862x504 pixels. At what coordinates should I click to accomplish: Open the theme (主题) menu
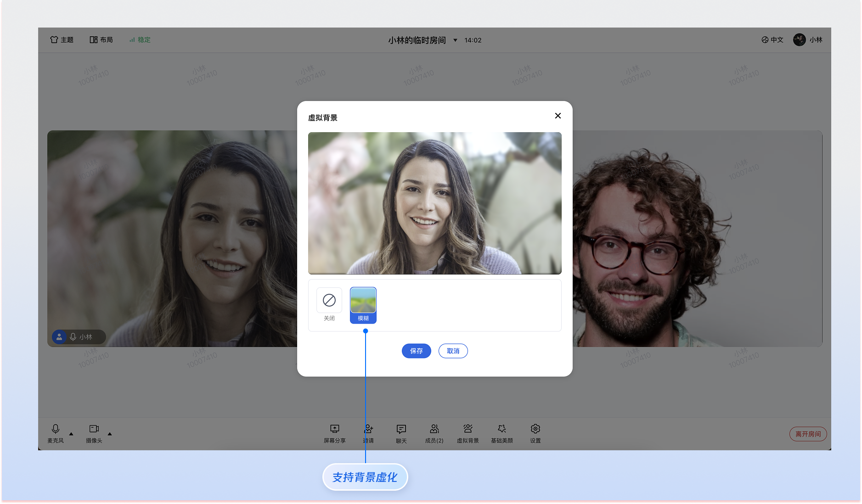(62, 40)
